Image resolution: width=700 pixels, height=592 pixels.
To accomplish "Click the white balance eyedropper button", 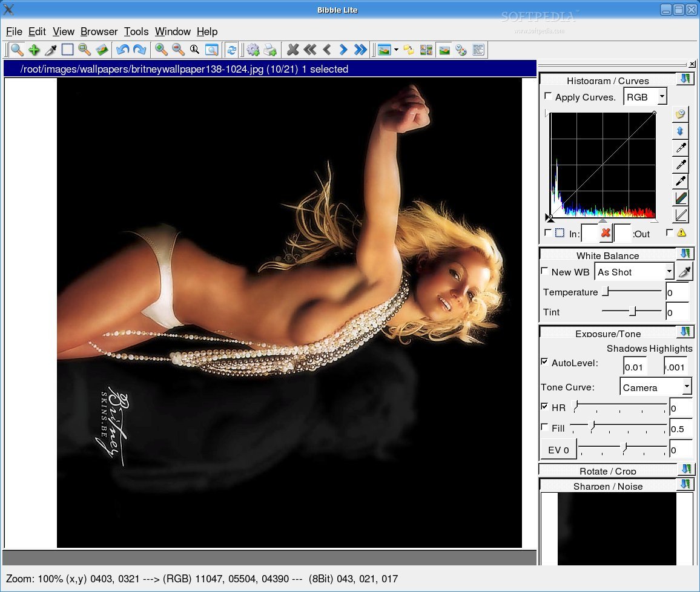I will pos(684,272).
